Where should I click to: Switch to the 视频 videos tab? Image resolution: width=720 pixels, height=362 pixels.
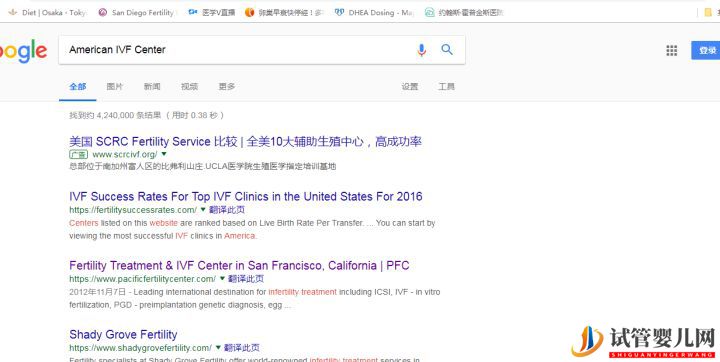coord(189,86)
